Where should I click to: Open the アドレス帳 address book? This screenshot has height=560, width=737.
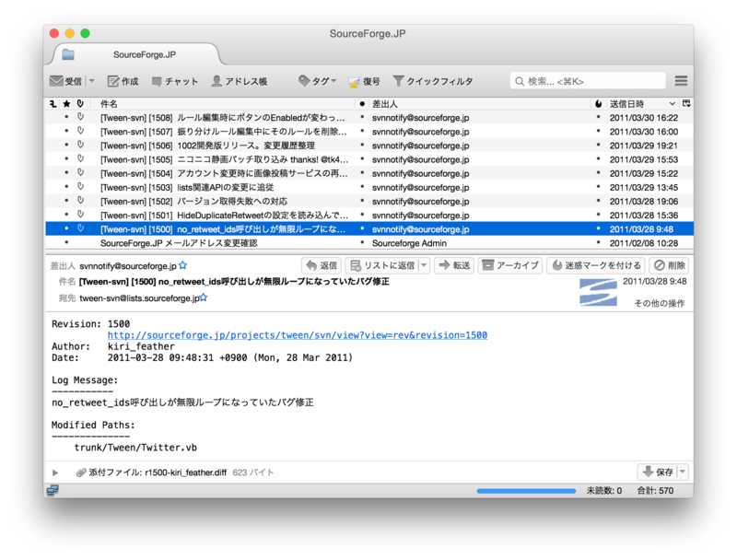(x=240, y=81)
